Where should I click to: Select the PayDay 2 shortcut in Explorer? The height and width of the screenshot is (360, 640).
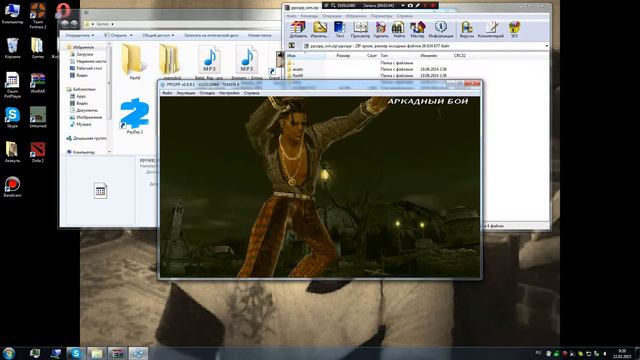(x=135, y=116)
